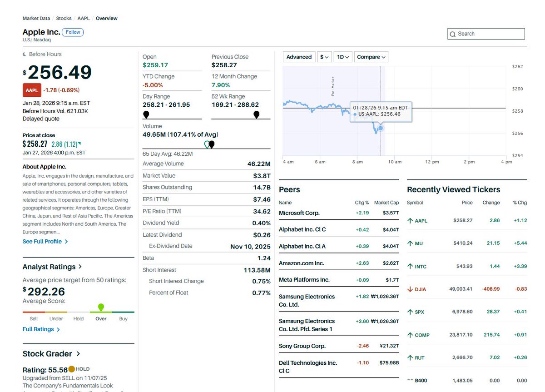Click the up arrow beside INTC ticker
Screen dimensions: 545x392
tap(410, 266)
